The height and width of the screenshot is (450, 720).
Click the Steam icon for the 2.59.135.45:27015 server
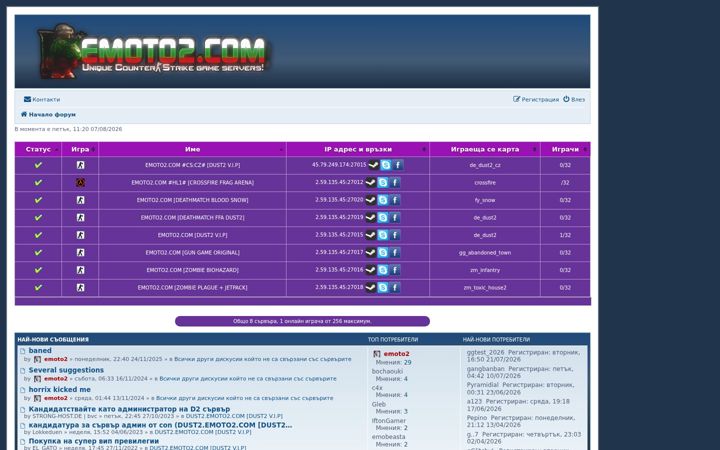point(371,235)
